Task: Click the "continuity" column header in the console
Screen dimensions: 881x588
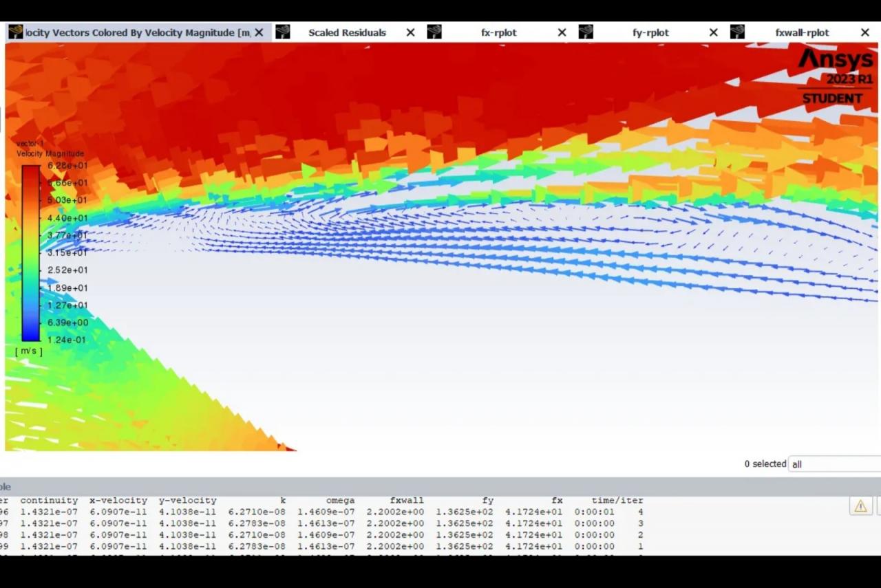Action: [x=49, y=501]
